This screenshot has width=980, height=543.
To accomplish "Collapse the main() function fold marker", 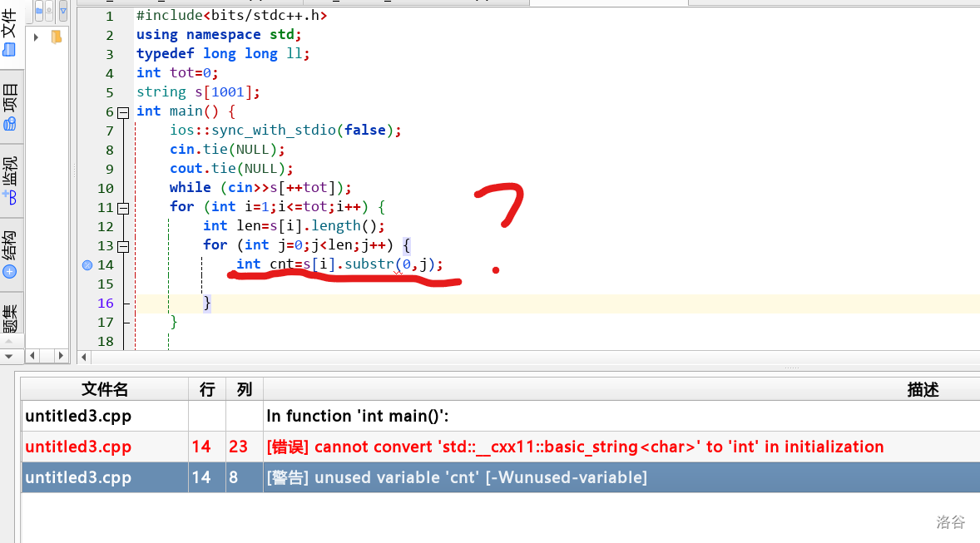I will pyautogui.click(x=123, y=111).
